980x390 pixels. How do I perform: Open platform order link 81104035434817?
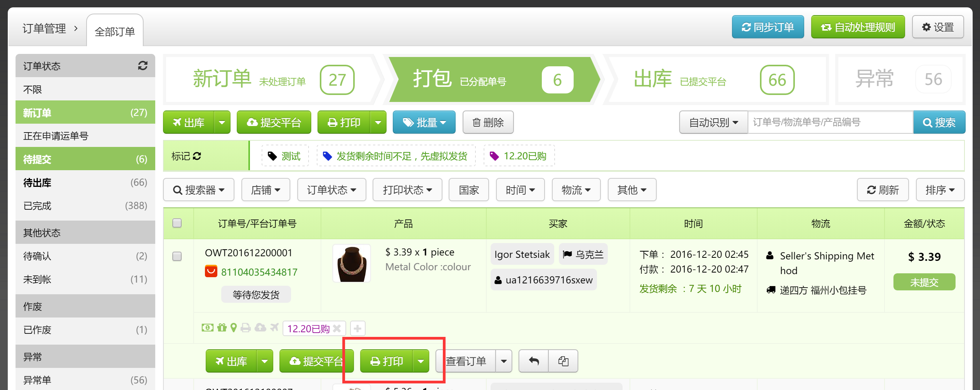click(259, 272)
